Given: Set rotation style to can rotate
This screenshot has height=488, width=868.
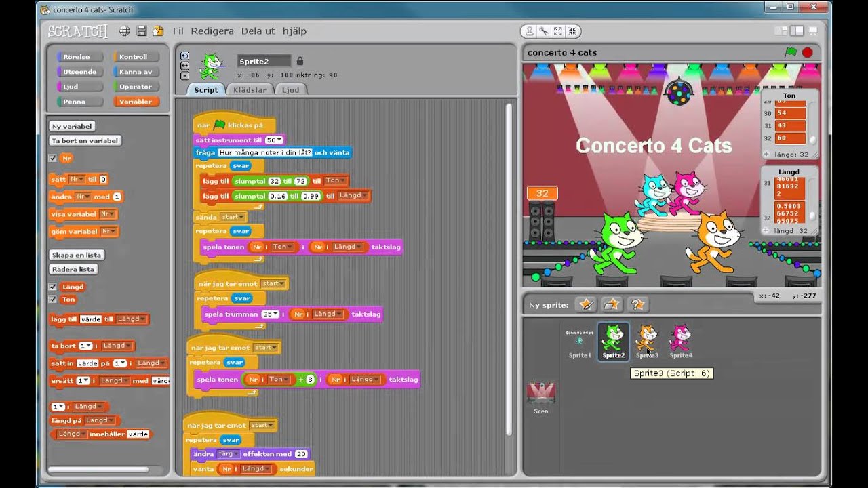Looking at the screenshot, I should (184, 56).
